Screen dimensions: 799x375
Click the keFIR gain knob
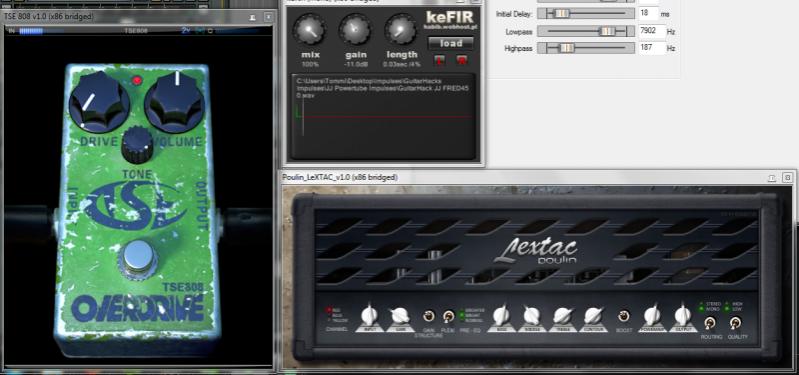[356, 30]
